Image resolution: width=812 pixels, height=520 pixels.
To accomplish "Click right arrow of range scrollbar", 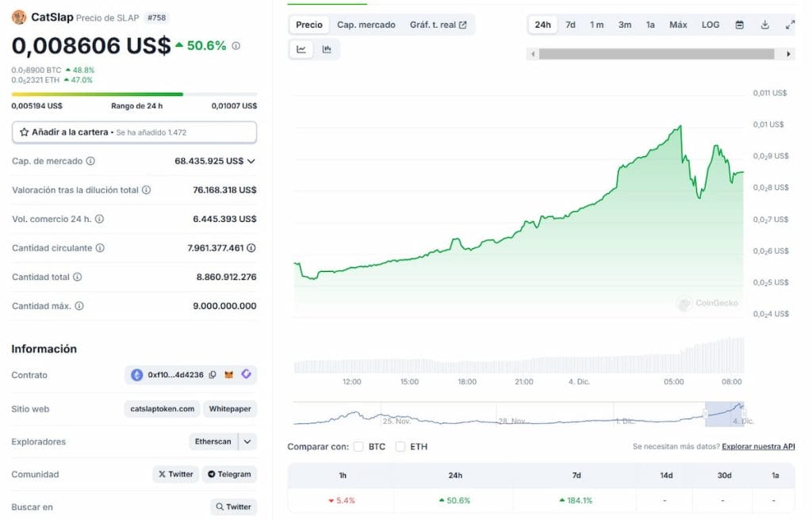I will pos(788,54).
